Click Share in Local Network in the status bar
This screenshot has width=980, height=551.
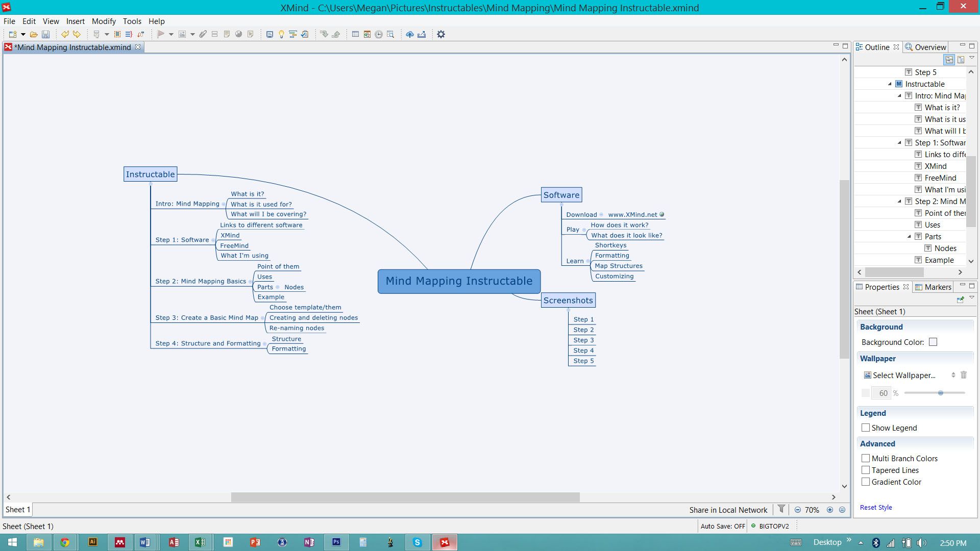(x=728, y=510)
